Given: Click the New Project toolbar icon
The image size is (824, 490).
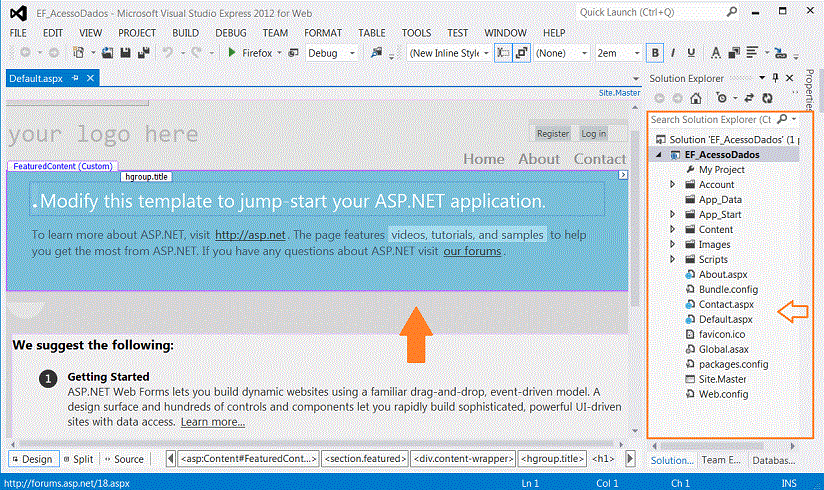Looking at the screenshot, I should coord(78,53).
